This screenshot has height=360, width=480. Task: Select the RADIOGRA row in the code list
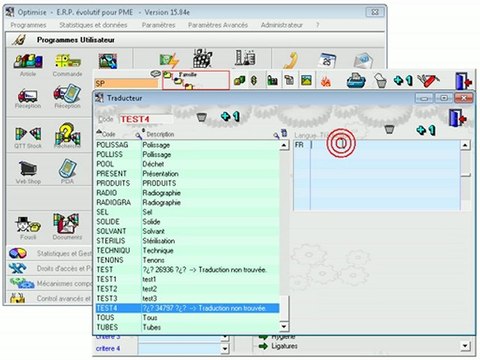click(187, 203)
